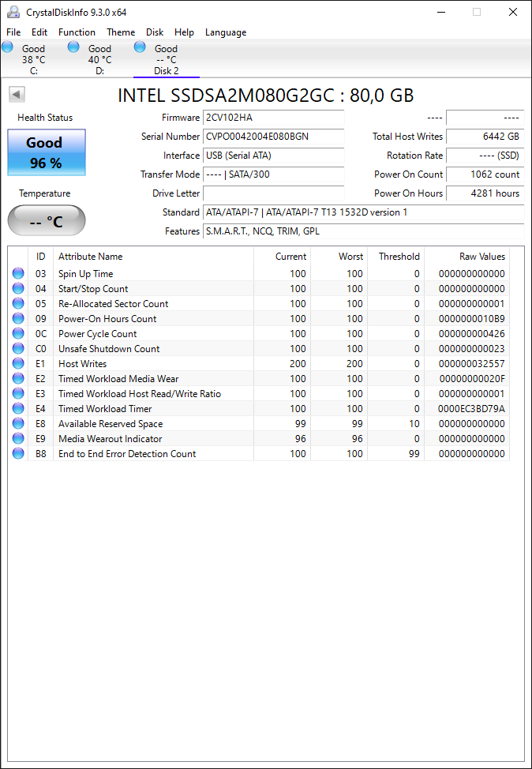Click the Firmware field 2CV102HA
Image resolution: width=532 pixels, height=769 pixels.
pyautogui.click(x=274, y=118)
